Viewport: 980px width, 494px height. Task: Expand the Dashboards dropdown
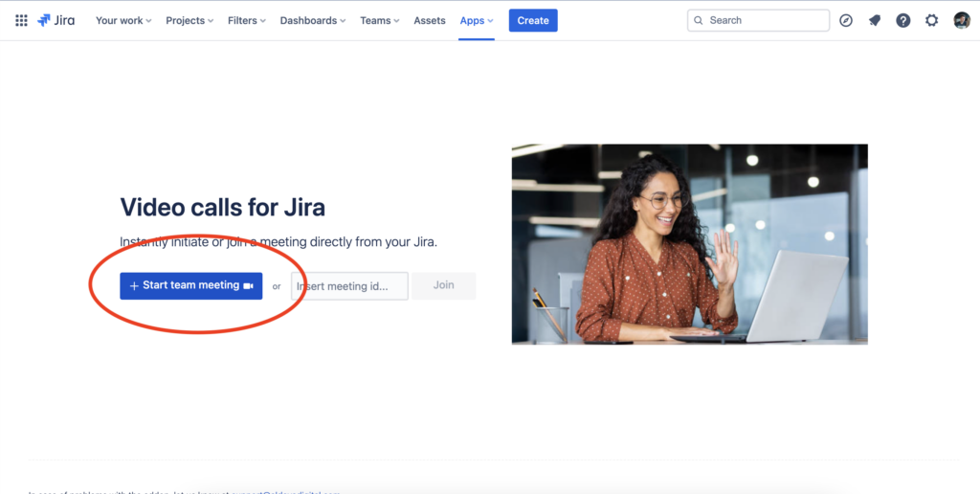tap(313, 21)
